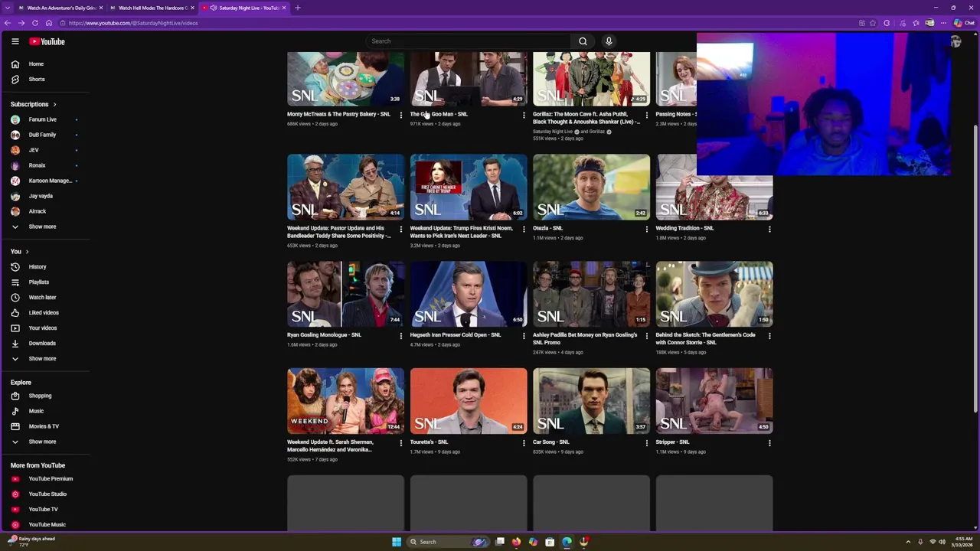Image resolution: width=980 pixels, height=551 pixels.
Task: Play the Otezla SNL video thumbnail
Action: pyautogui.click(x=591, y=187)
